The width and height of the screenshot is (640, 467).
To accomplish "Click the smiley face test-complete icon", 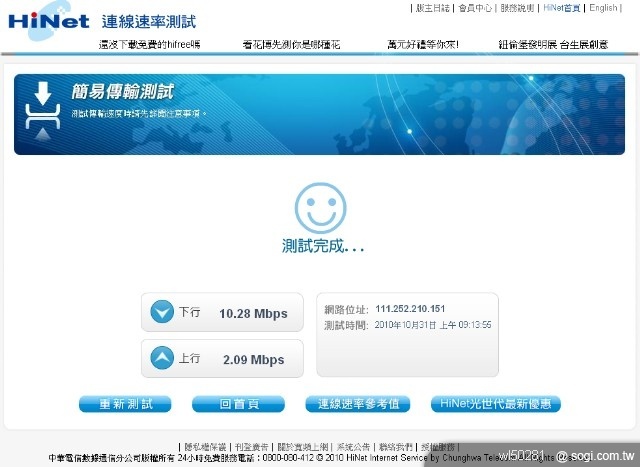I will tap(320, 208).
